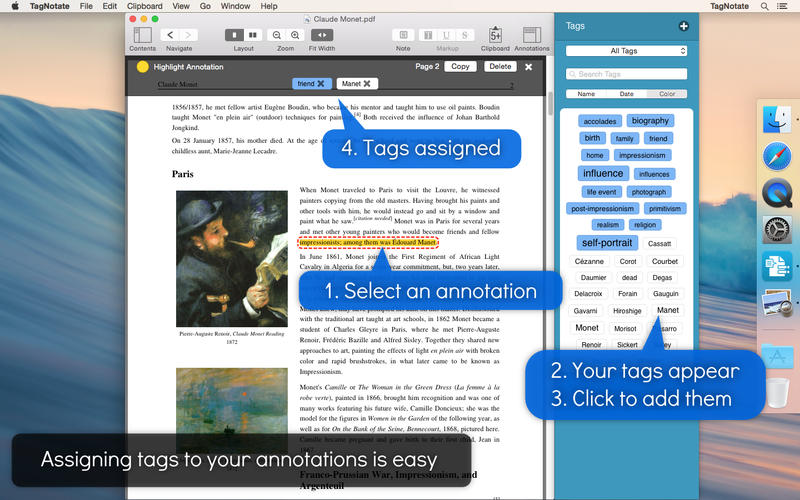Screen dimensions: 800x500
Task: Remove the Manet tag from the annotation bar
Action: click(367, 84)
